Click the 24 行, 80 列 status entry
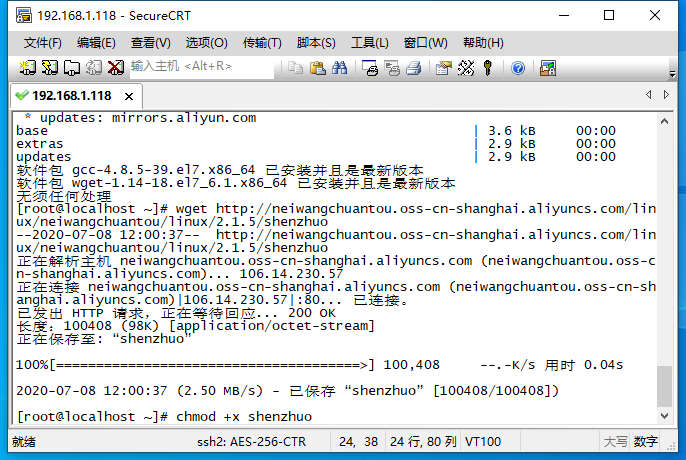This screenshot has height=460, width=686. (424, 442)
